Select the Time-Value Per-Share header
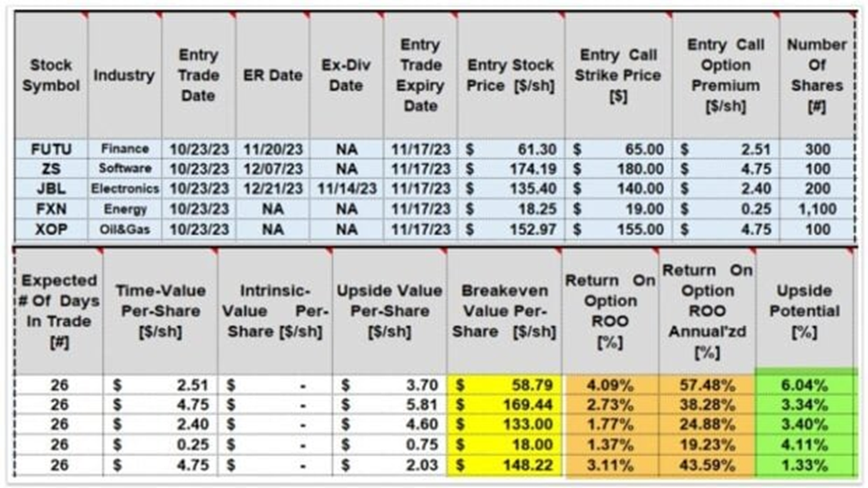This screenshot has height=488, width=868. pyautogui.click(x=160, y=312)
